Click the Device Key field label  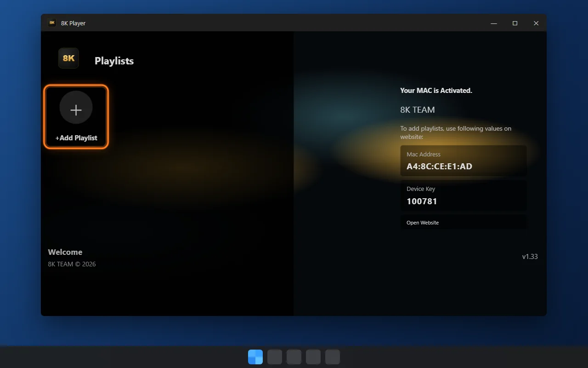click(x=421, y=189)
